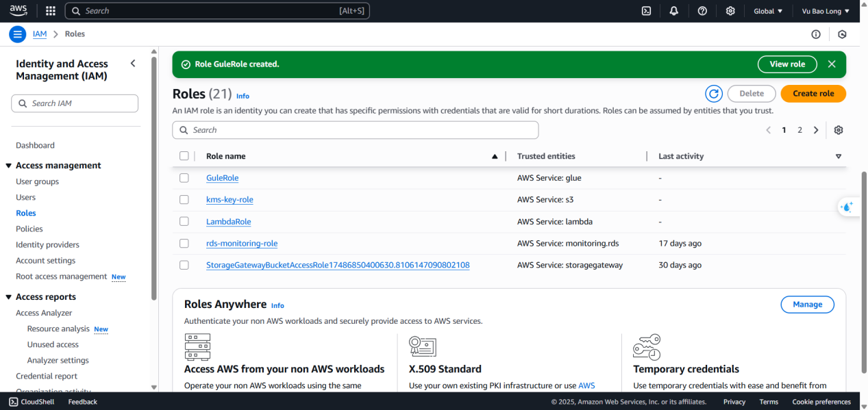Screen dimensions: 868x410
Task: Open Identity providers in the sidebar
Action: 47,244
